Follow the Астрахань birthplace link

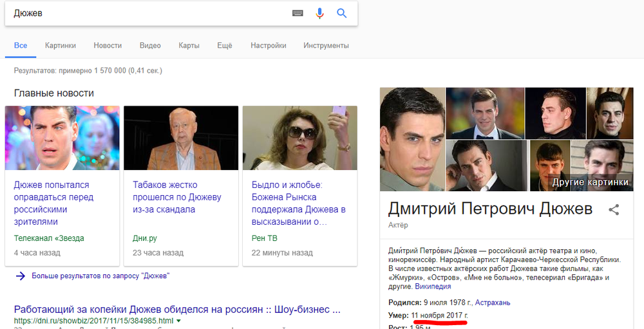493,303
